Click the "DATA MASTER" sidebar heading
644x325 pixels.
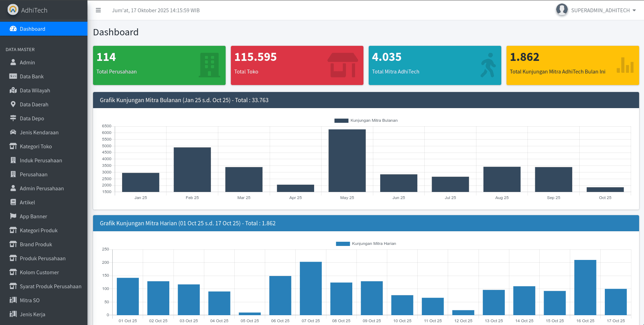coord(20,49)
